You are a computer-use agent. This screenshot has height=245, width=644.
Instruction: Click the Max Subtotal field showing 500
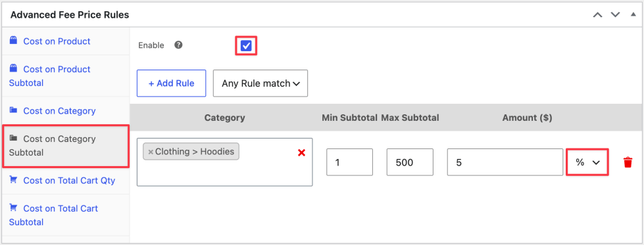pos(410,162)
